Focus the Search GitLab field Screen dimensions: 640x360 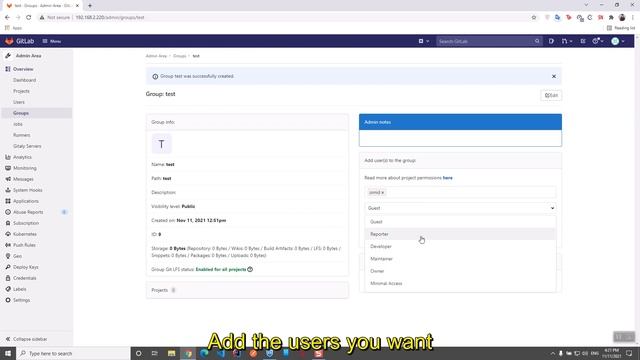pos(489,41)
